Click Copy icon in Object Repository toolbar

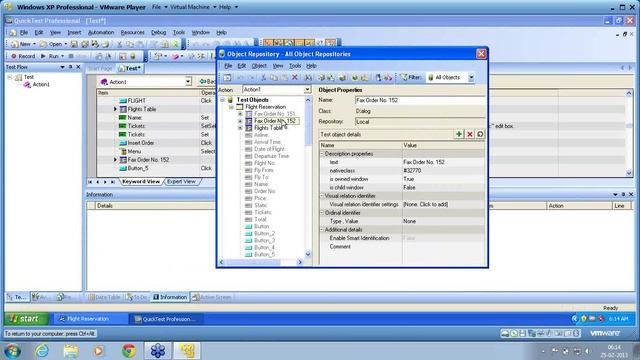(274, 77)
